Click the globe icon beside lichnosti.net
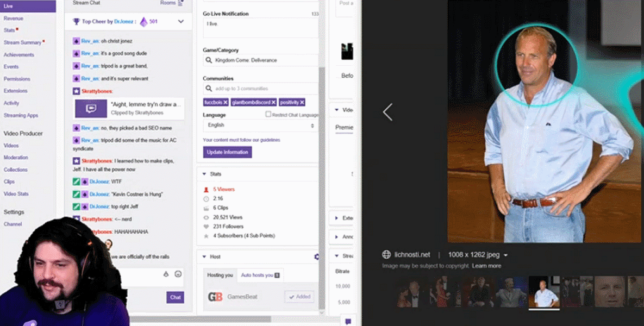The width and height of the screenshot is (644, 326). point(386,255)
